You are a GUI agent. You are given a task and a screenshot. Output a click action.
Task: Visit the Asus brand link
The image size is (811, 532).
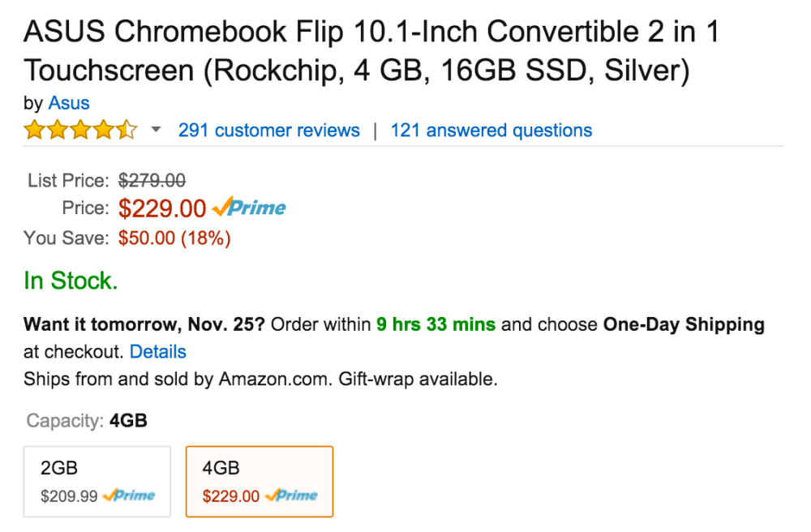click(69, 103)
